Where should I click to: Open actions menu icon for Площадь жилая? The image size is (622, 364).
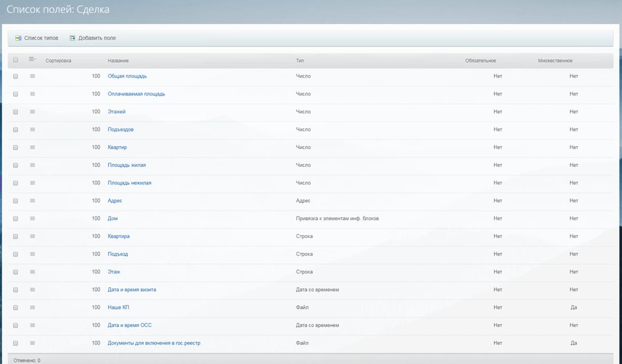click(32, 165)
